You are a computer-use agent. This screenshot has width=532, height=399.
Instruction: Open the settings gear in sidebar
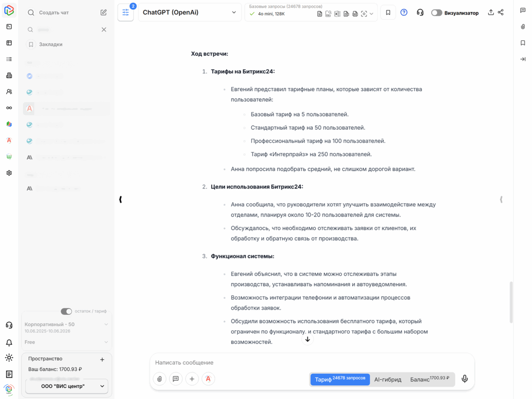point(9,173)
